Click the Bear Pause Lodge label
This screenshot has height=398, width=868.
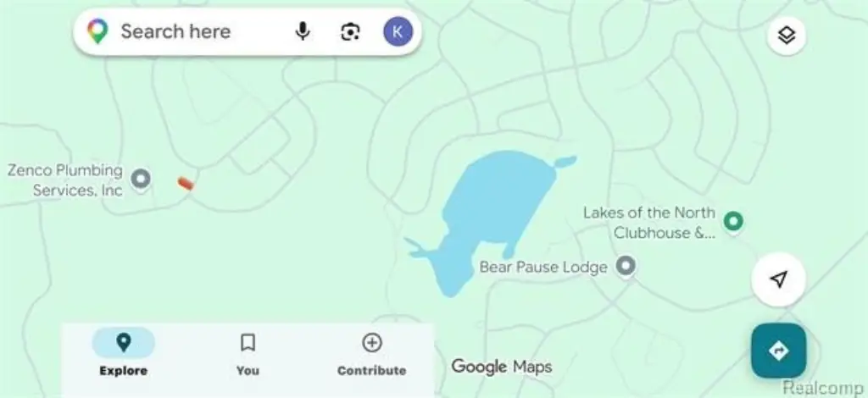[x=543, y=268]
